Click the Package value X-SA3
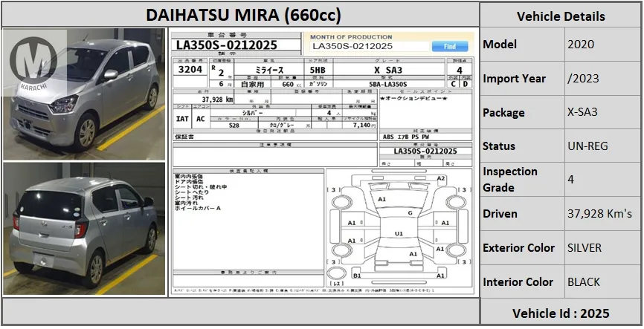The image size is (644, 329). click(582, 112)
